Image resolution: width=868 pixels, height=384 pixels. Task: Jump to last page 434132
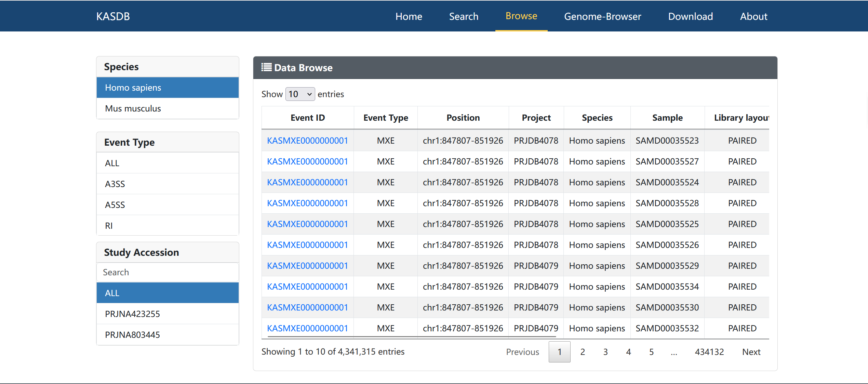709,352
